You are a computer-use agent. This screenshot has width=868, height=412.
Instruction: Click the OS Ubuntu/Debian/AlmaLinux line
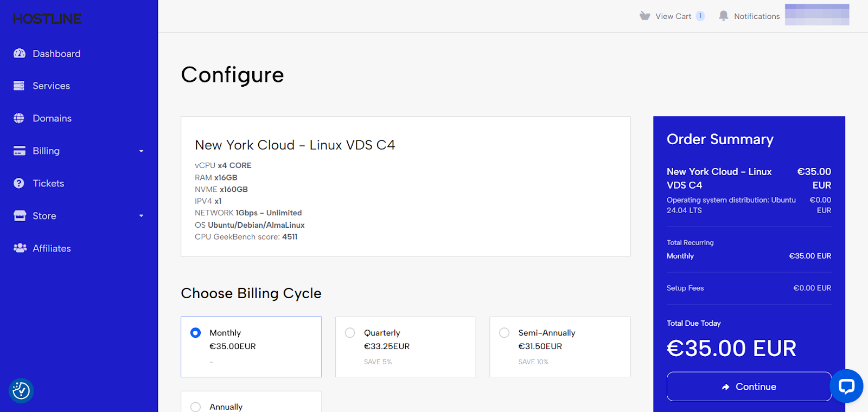click(x=250, y=225)
